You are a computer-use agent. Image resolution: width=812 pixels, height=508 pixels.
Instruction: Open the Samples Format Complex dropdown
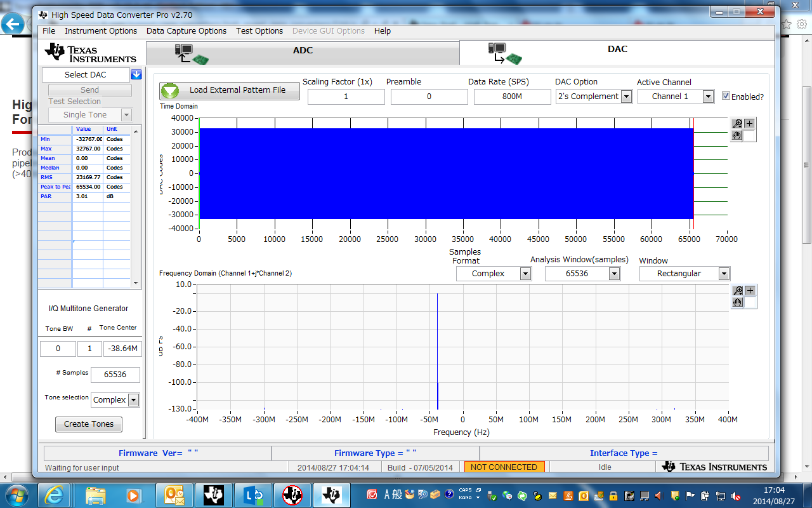[x=525, y=274]
